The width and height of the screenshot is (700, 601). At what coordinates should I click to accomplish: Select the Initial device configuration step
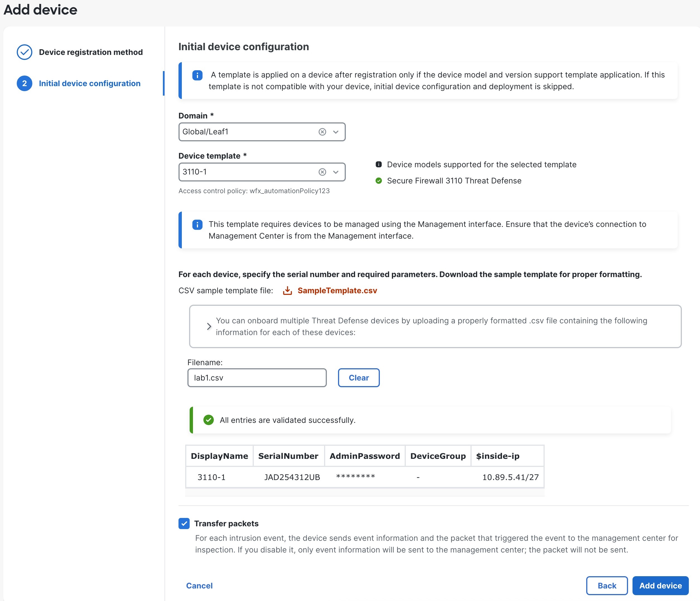[x=90, y=83]
